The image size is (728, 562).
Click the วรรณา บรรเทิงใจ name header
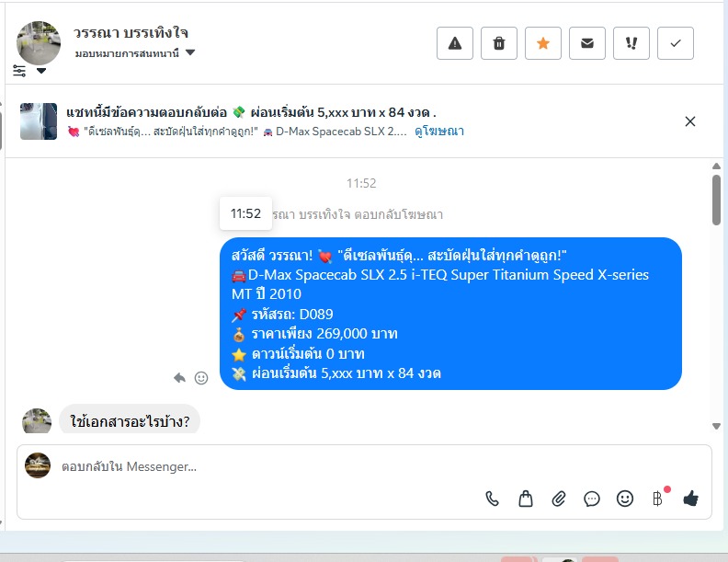[x=131, y=33]
